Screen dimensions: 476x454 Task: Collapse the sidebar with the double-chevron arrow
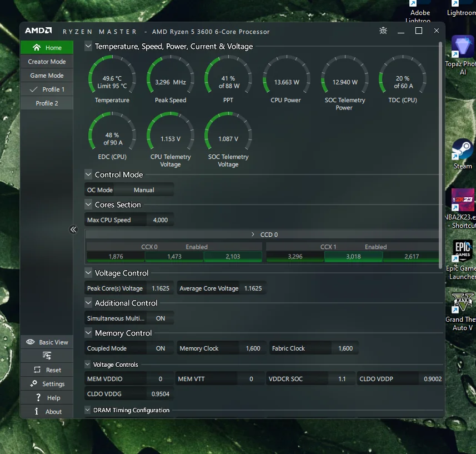73,230
